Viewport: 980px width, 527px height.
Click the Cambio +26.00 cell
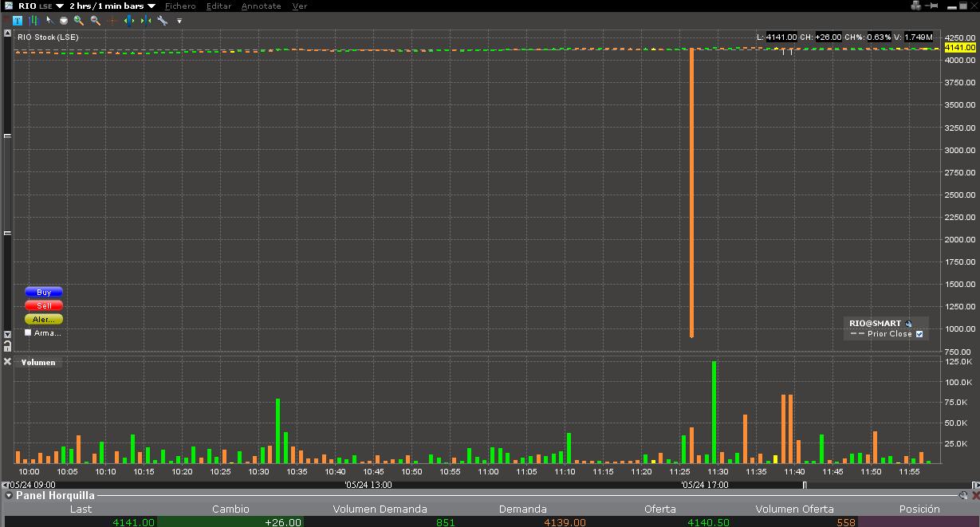(230, 522)
